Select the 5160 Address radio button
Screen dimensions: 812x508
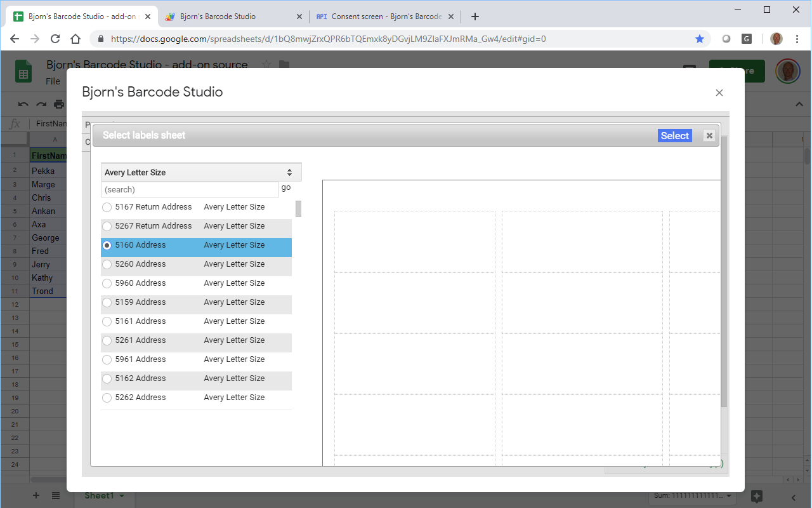107,245
